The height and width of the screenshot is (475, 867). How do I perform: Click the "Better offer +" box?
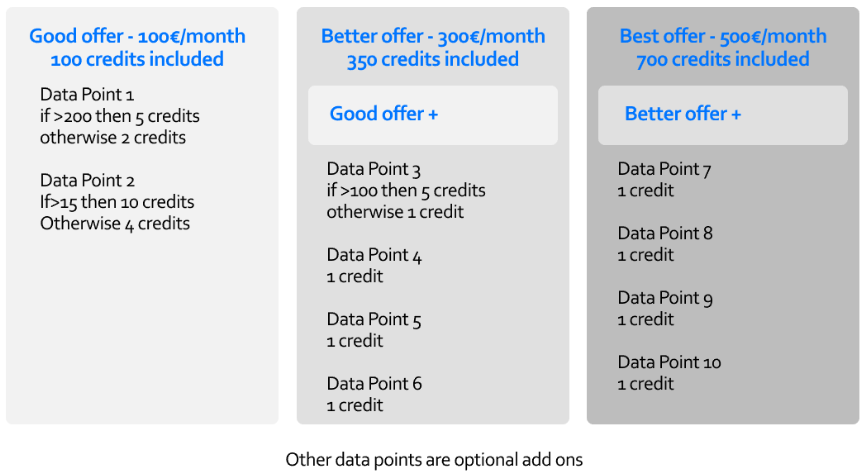coord(722,114)
